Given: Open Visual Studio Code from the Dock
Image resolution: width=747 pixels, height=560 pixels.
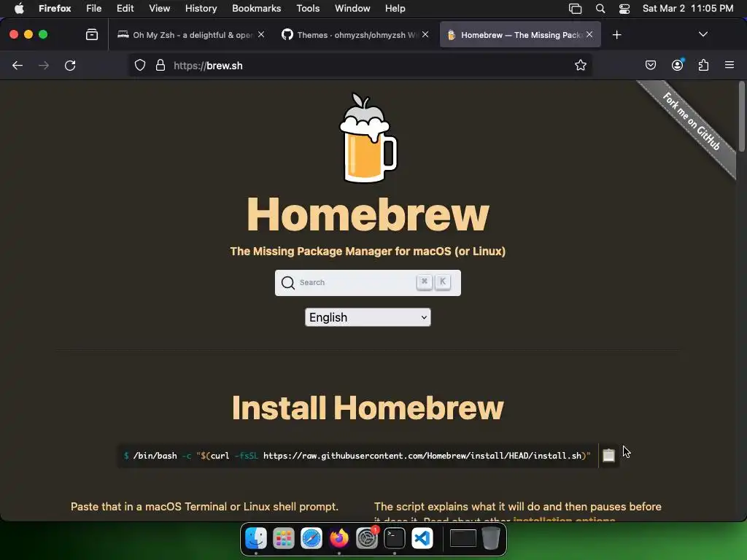Looking at the screenshot, I should pos(422,538).
